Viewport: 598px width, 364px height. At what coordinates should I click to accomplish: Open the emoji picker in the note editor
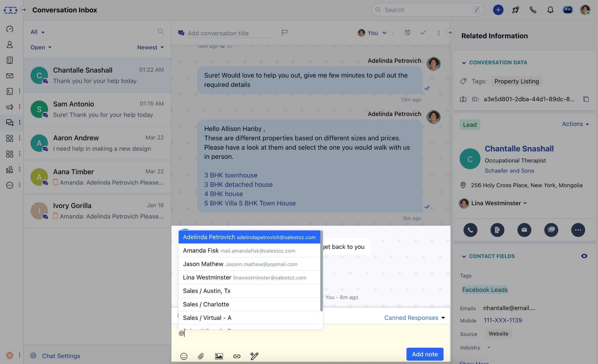click(184, 356)
